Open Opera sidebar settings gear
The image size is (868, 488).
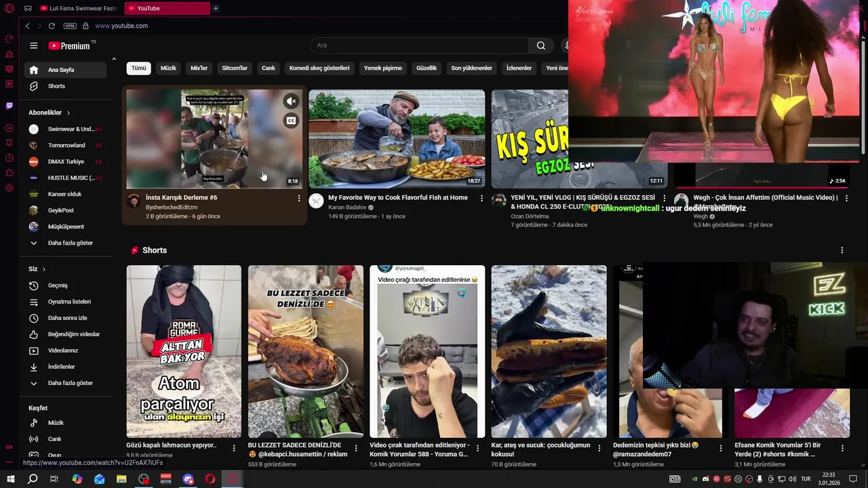(9, 188)
